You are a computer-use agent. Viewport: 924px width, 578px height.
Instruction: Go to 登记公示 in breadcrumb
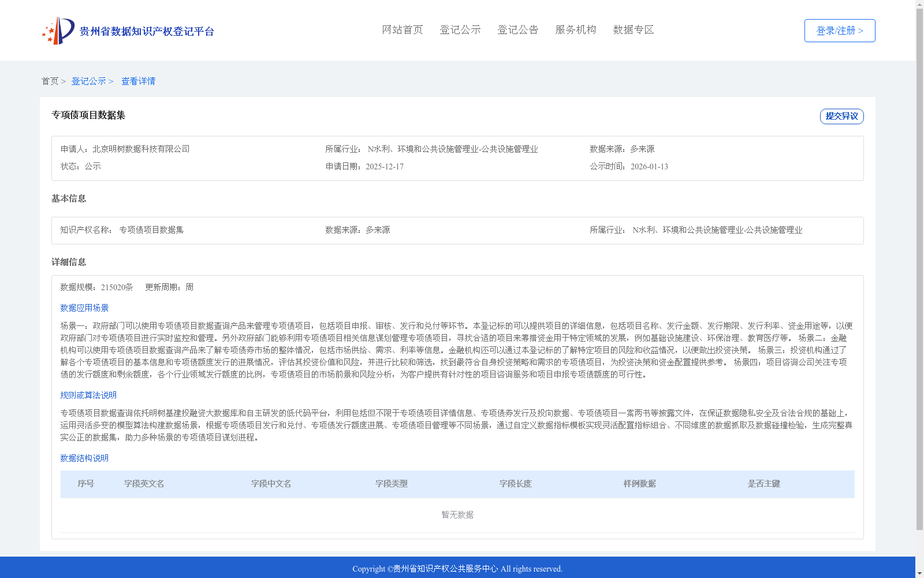tap(88, 81)
